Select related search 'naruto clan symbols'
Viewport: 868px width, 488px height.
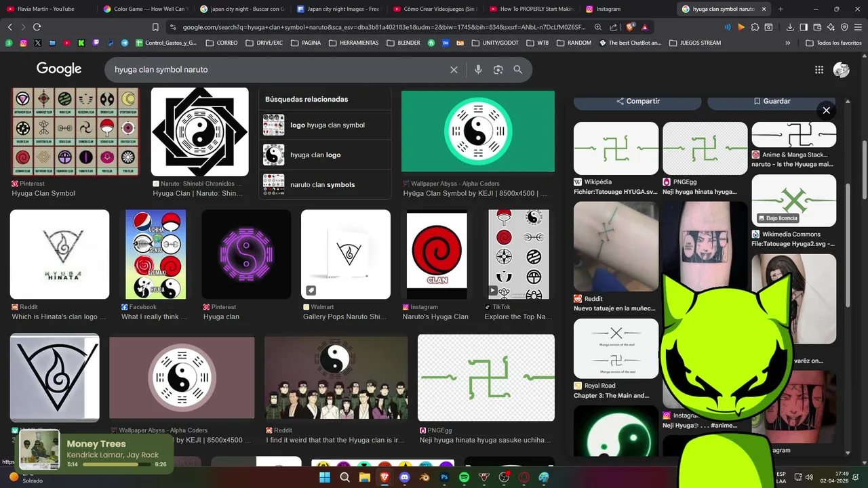click(x=325, y=185)
